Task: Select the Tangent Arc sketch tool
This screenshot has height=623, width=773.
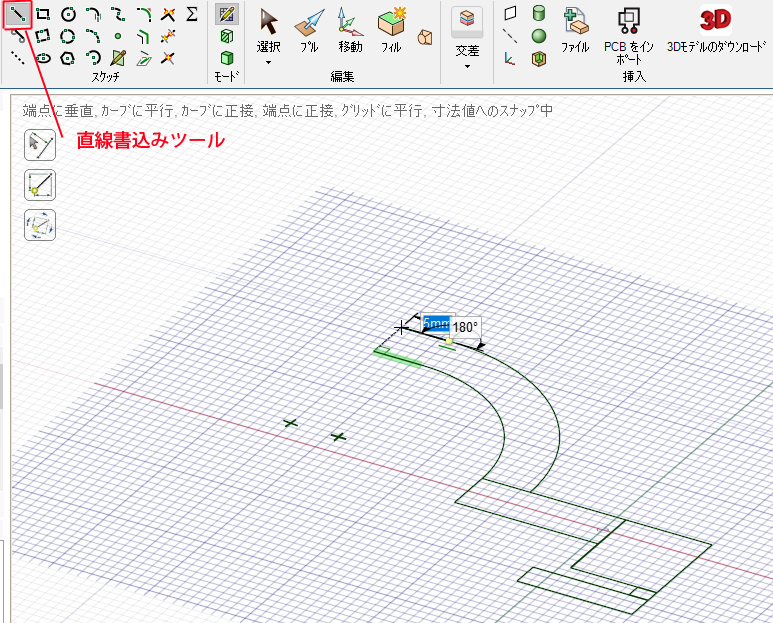Action: pyautogui.click(x=93, y=15)
